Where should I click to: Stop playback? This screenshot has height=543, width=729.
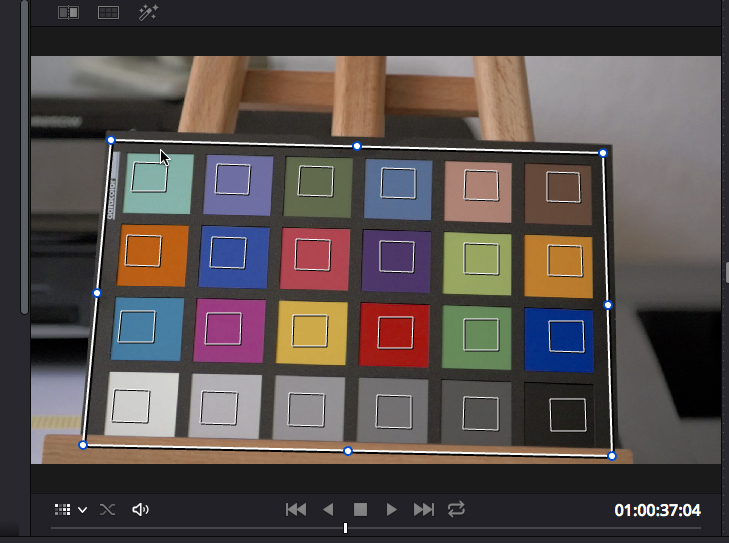(360, 510)
